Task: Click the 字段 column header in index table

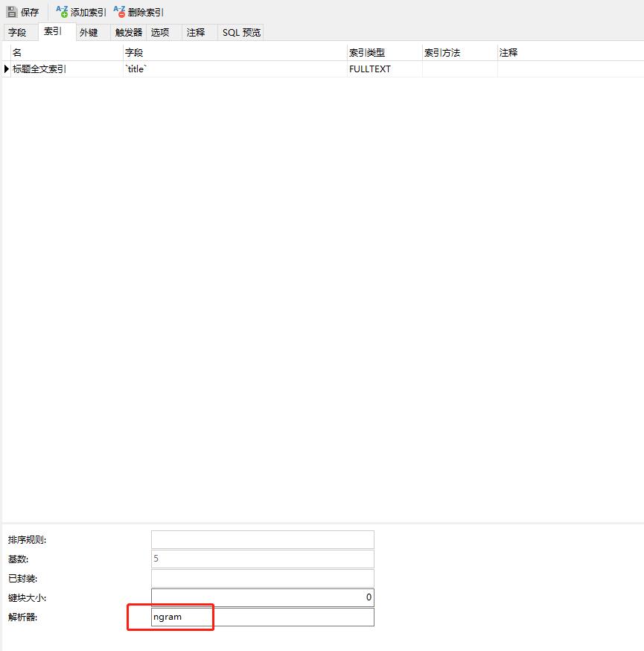Action: pyautogui.click(x=235, y=53)
